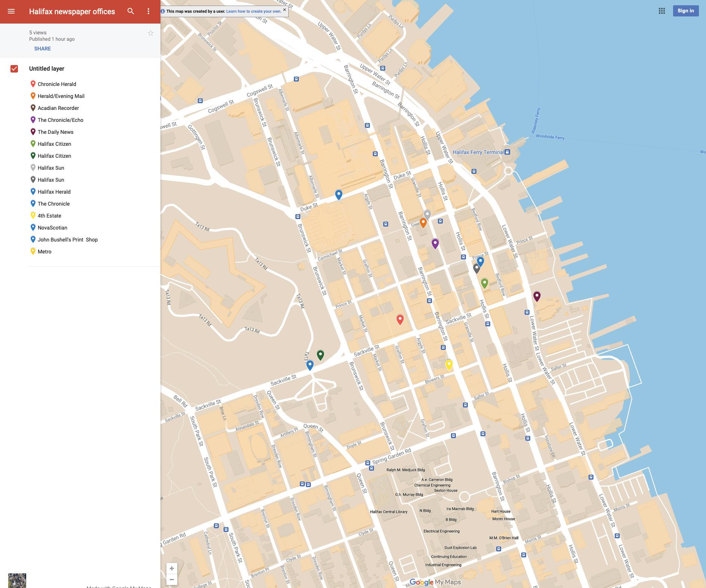Select the blue map pin on Duke St
Viewport: 706px width, 588px height.
tap(339, 194)
